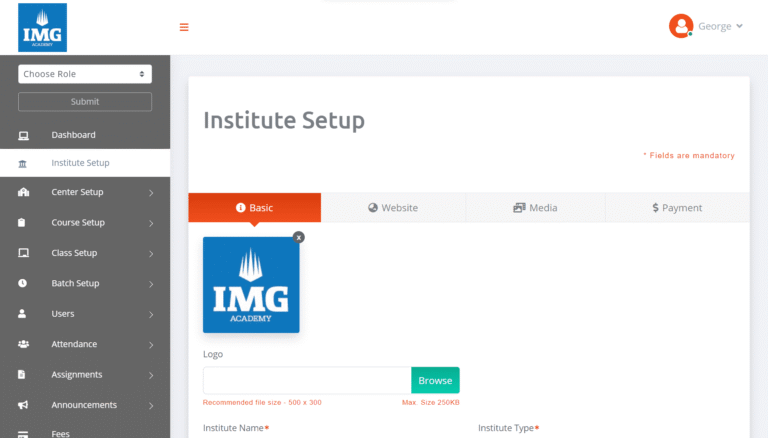Click the Center Setup home icon

click(x=23, y=192)
